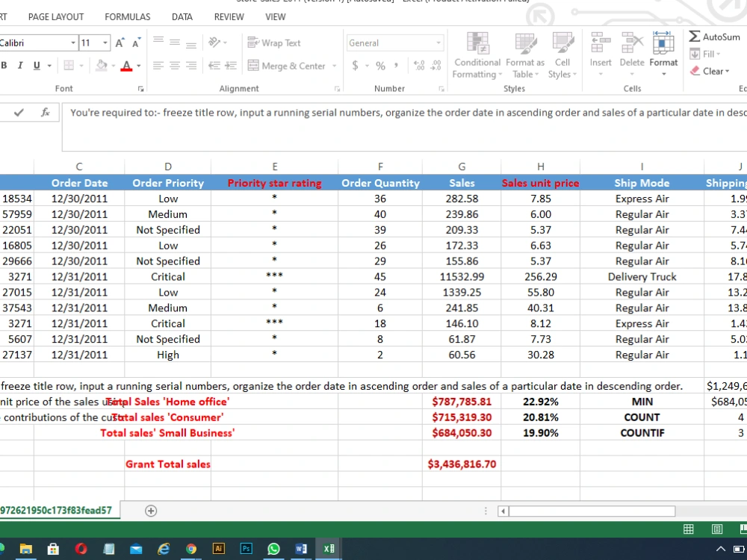Open Format as Table gallery

525,55
